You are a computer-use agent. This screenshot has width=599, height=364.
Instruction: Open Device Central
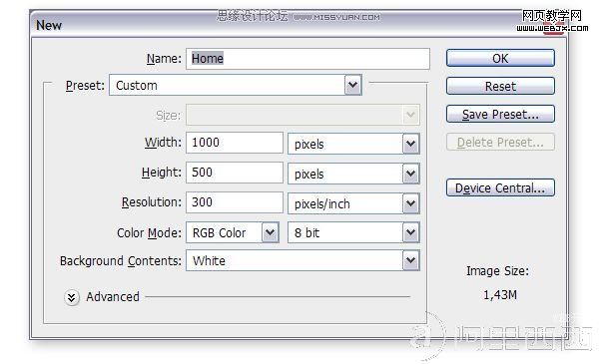[x=500, y=187]
